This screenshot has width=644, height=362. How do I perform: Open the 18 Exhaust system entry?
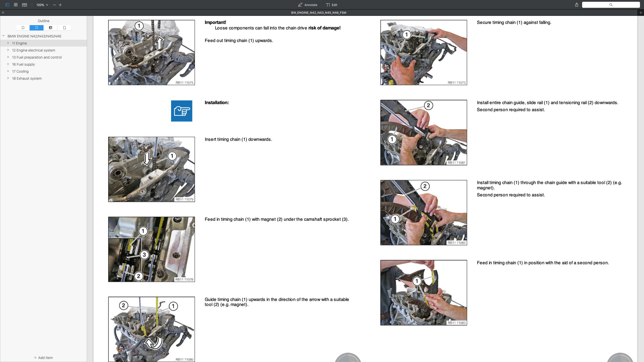pyautogui.click(x=27, y=78)
